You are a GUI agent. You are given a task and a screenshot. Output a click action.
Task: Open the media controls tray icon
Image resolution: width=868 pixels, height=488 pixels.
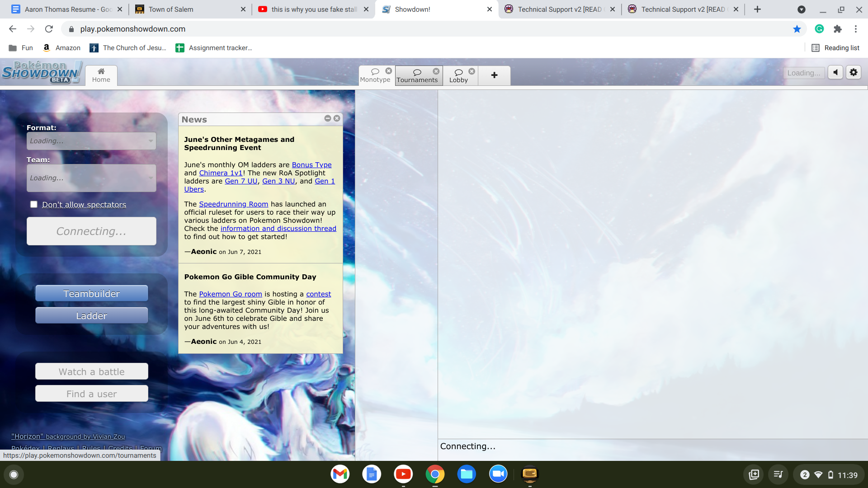pyautogui.click(x=778, y=474)
